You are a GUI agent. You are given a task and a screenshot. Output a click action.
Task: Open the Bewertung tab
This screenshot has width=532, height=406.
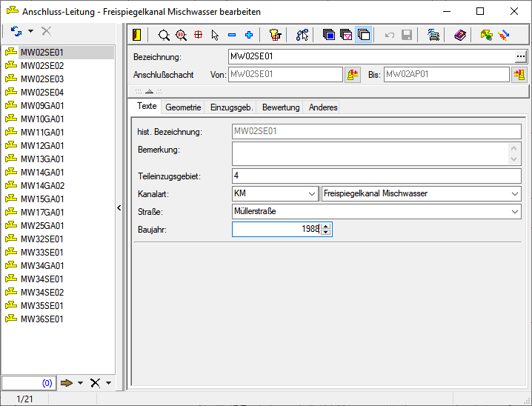click(281, 107)
